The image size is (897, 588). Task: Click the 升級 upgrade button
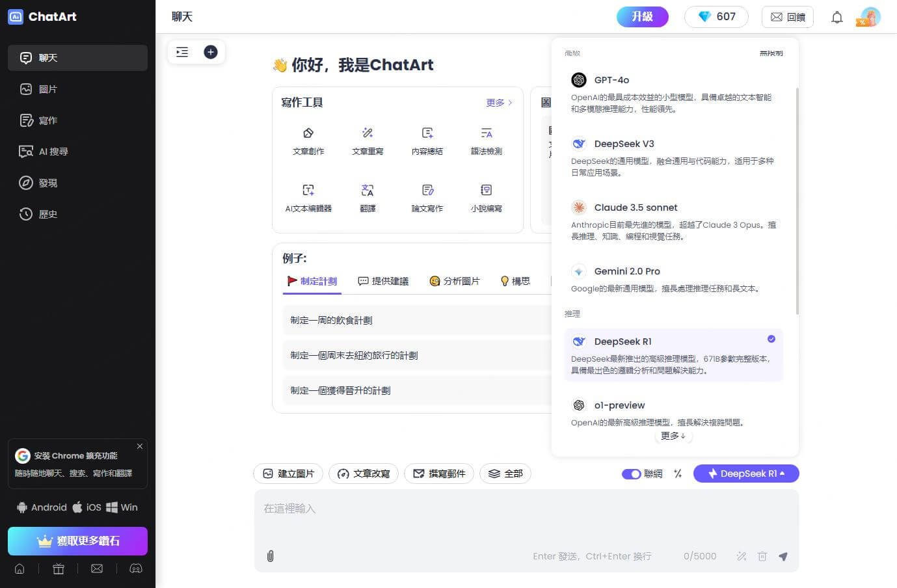click(x=643, y=17)
